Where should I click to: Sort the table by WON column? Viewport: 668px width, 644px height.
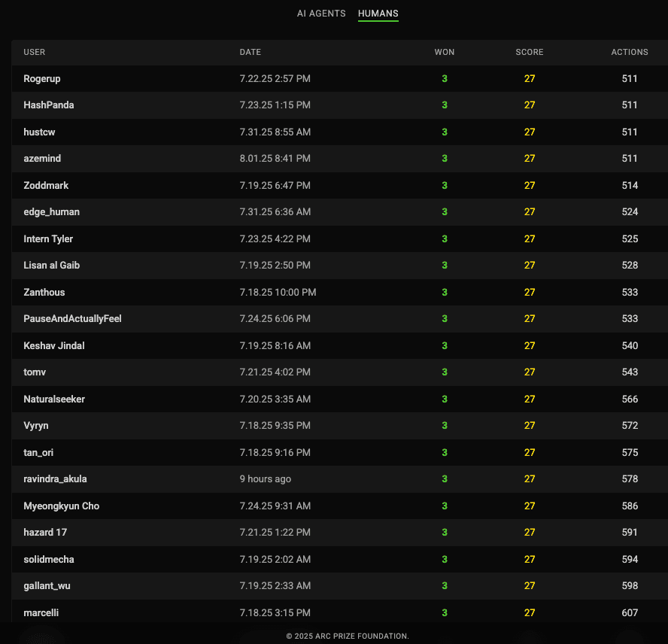click(x=445, y=52)
